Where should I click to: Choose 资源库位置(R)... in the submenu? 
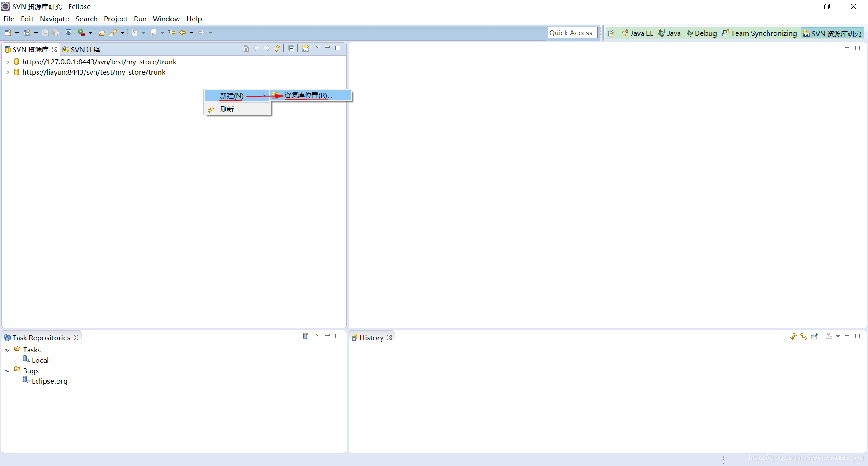pos(311,95)
